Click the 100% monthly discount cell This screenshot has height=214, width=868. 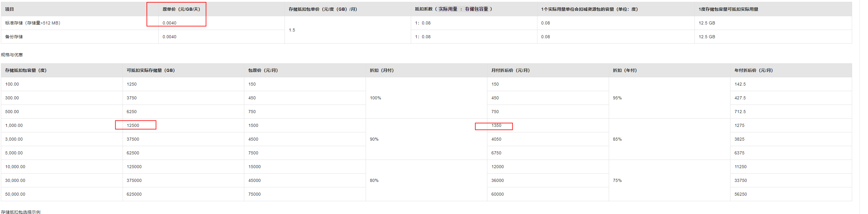click(375, 98)
